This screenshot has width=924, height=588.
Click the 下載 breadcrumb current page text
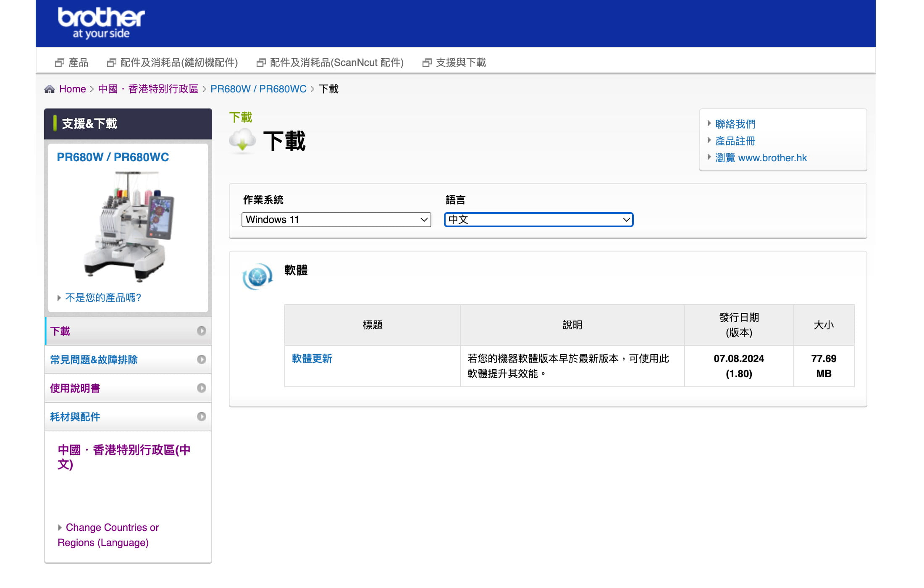(328, 89)
